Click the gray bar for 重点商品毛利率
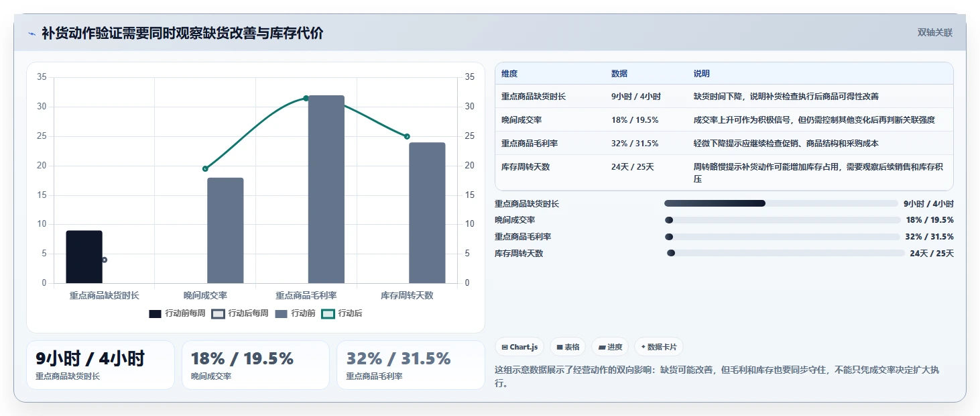This screenshot has width=980, height=416. (326, 189)
